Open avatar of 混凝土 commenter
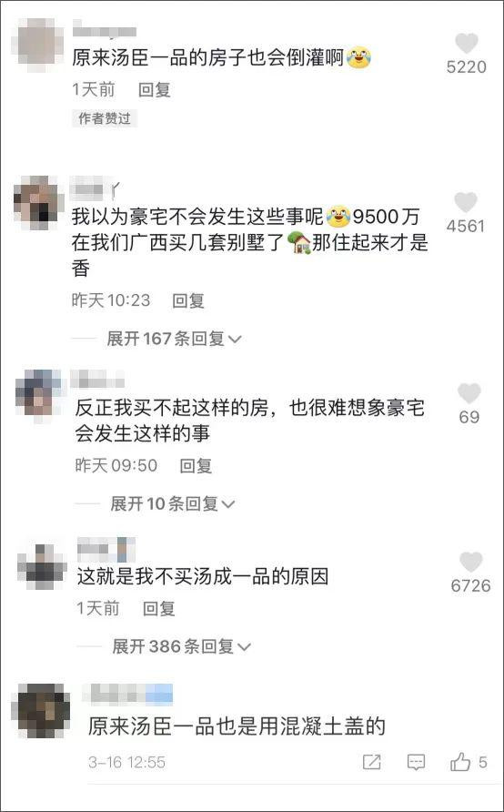This screenshot has width=504, height=812. pos(44,710)
